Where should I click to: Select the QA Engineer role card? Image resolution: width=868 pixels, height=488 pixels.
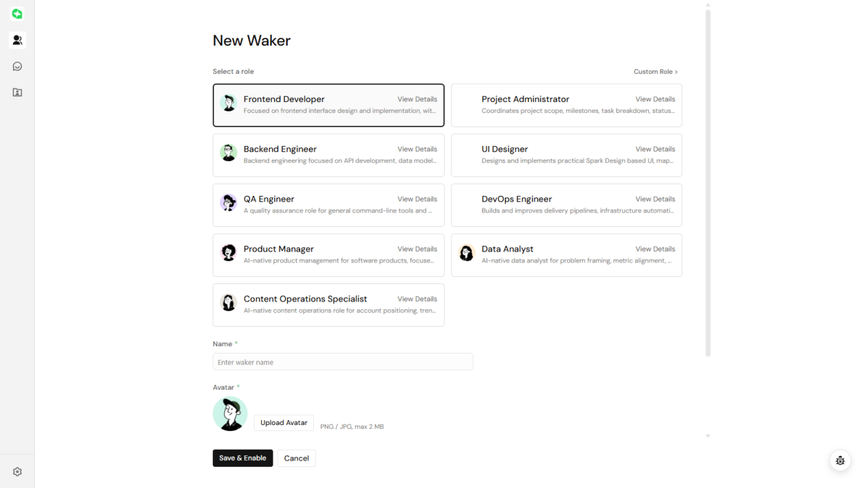(x=328, y=205)
